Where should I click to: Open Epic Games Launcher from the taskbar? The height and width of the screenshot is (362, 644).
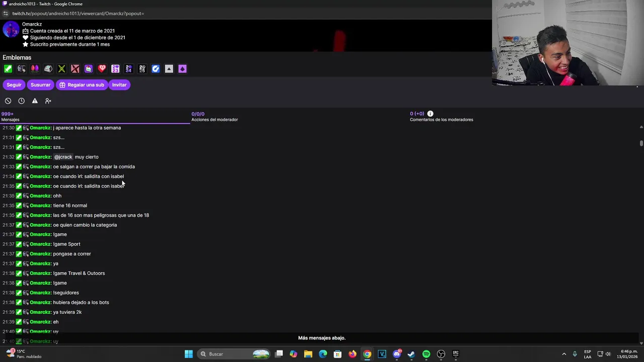click(x=456, y=354)
